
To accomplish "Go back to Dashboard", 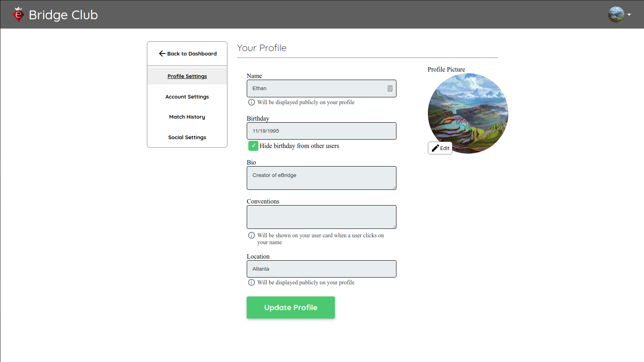I will click(187, 53).
